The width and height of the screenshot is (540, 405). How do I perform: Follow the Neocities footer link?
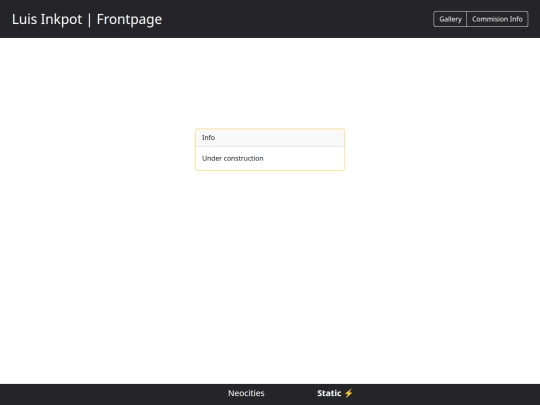click(246, 393)
